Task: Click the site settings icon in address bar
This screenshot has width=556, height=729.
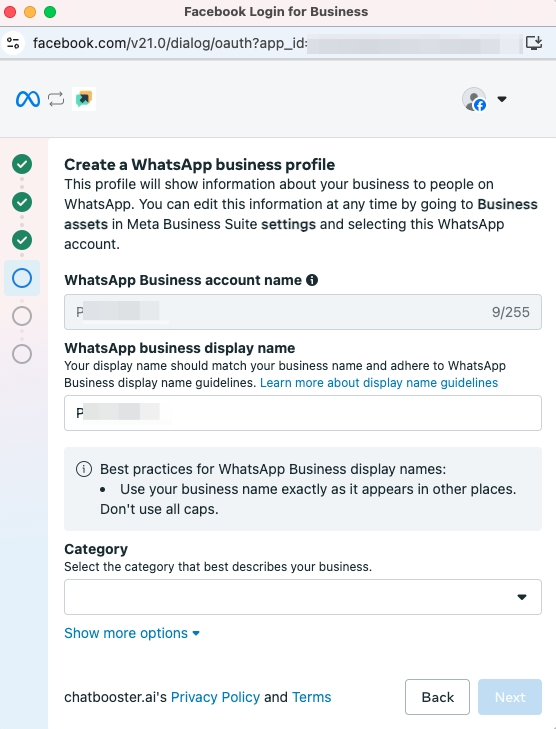Action: click(13, 43)
